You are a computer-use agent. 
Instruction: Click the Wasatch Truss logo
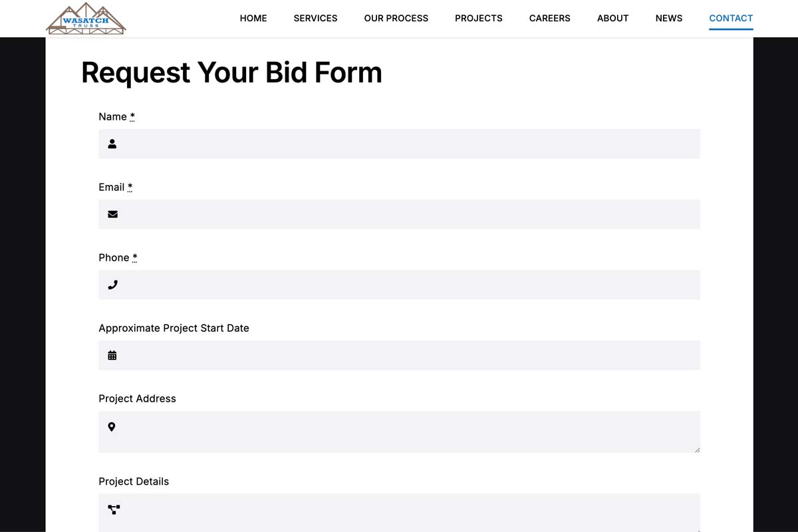point(86,19)
